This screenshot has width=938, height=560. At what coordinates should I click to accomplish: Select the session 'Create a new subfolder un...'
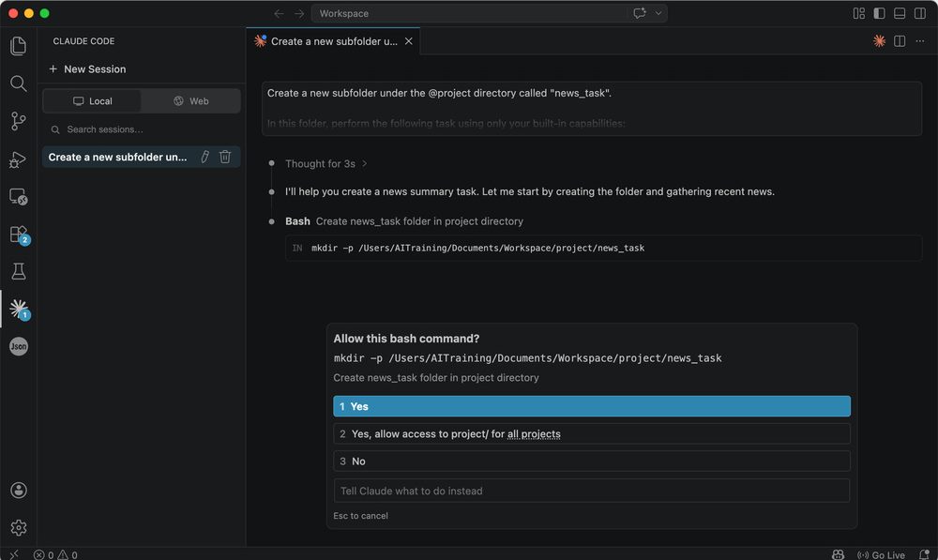118,157
